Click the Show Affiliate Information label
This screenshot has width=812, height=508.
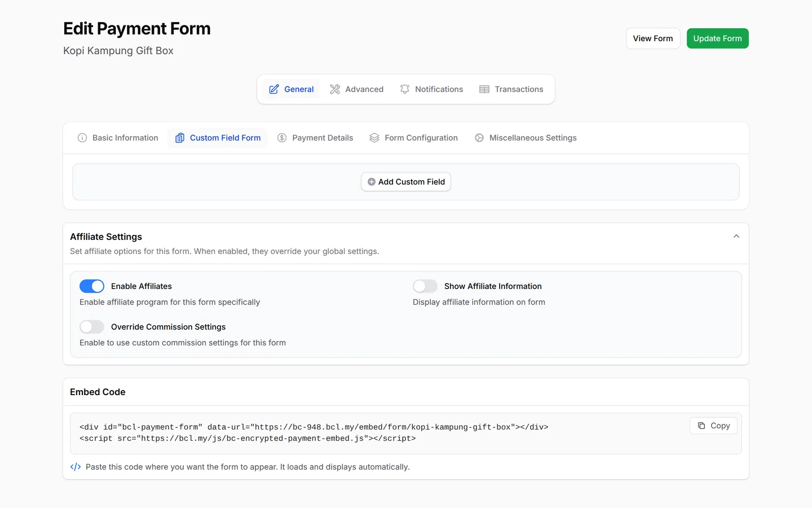click(493, 286)
